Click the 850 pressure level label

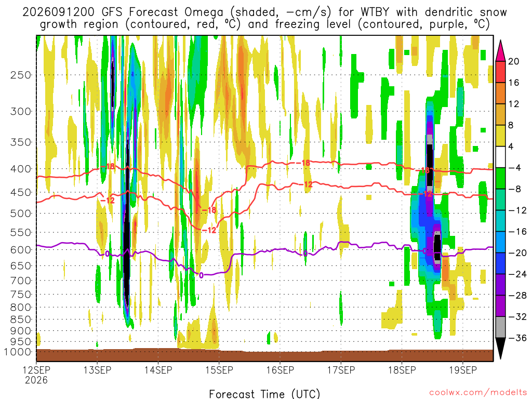(21, 320)
